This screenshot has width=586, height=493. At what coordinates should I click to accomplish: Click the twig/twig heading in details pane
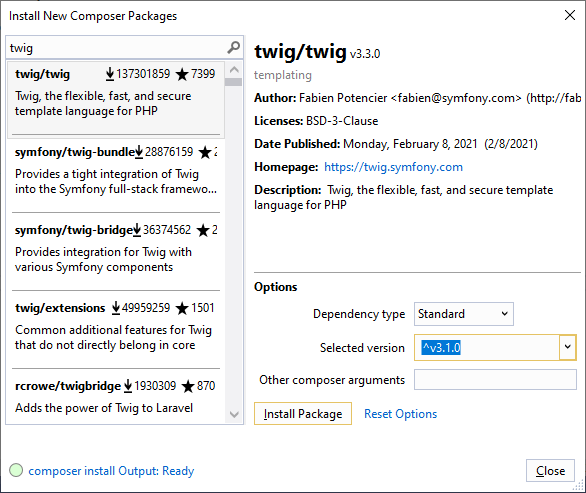pyautogui.click(x=300, y=51)
